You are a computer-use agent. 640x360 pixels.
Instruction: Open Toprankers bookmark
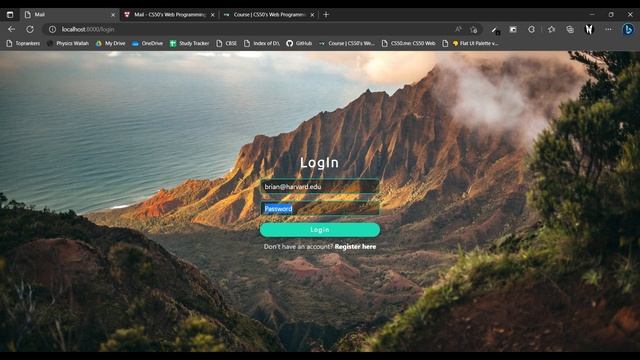click(x=23, y=43)
